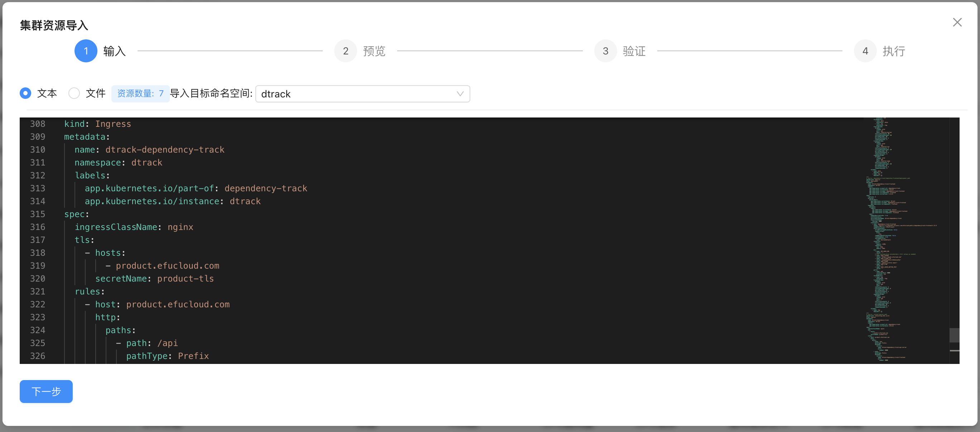Image resolution: width=980 pixels, height=432 pixels.
Task: Click the 执行 step label
Action: [x=894, y=51]
